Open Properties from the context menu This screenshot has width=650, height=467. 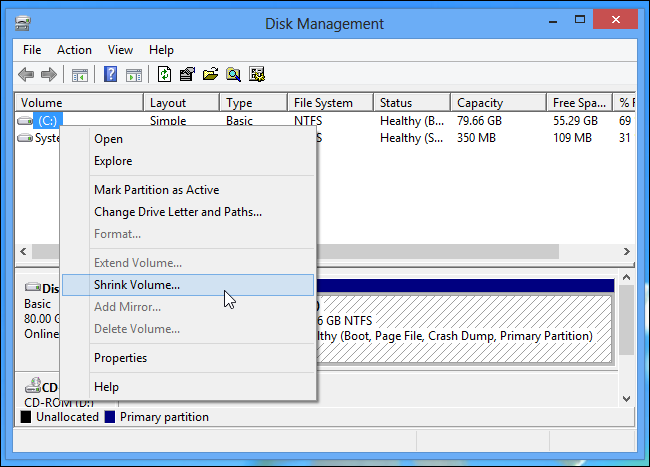pyautogui.click(x=120, y=358)
